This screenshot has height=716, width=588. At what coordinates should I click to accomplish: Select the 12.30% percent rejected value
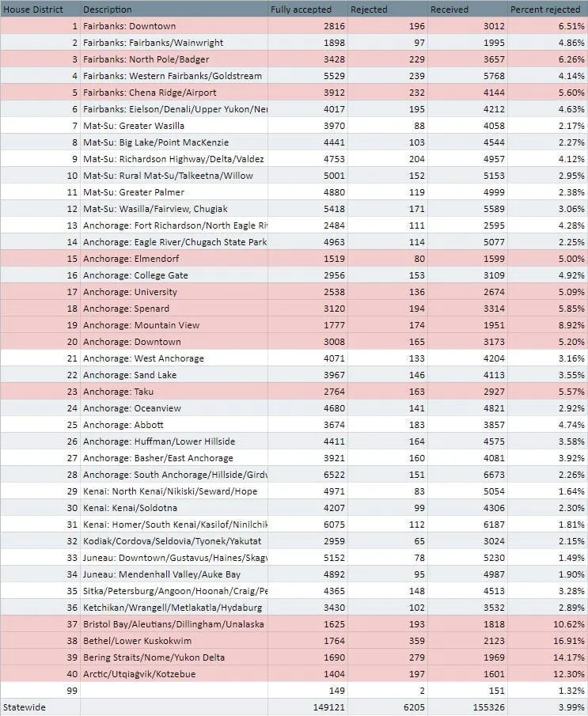coord(569,674)
